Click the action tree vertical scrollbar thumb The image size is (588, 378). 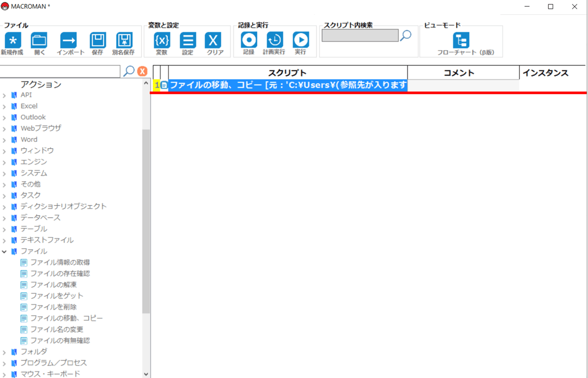coord(146,221)
